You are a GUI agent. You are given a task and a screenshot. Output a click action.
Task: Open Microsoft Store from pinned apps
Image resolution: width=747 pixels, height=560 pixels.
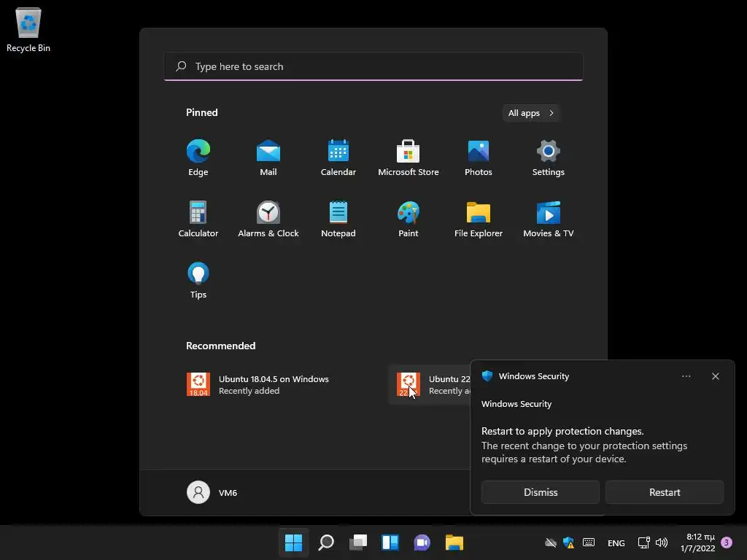coord(409,157)
